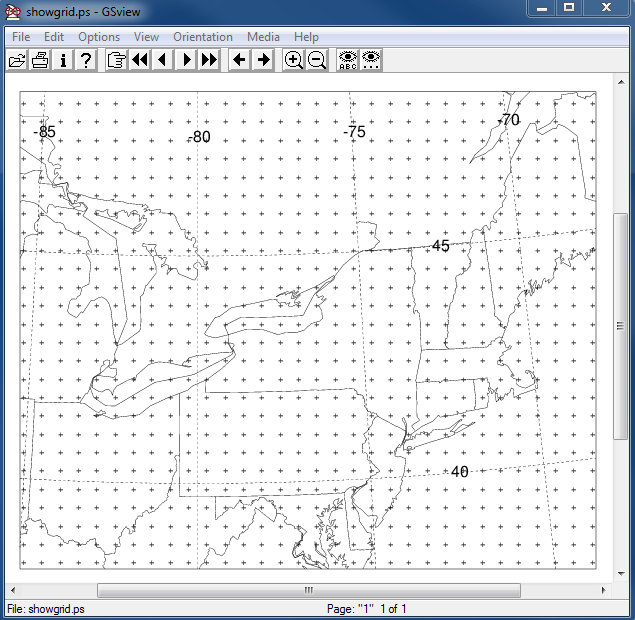Zoom in with the magnifier plus icon
Image resolution: width=635 pixels, height=620 pixels.
293,60
